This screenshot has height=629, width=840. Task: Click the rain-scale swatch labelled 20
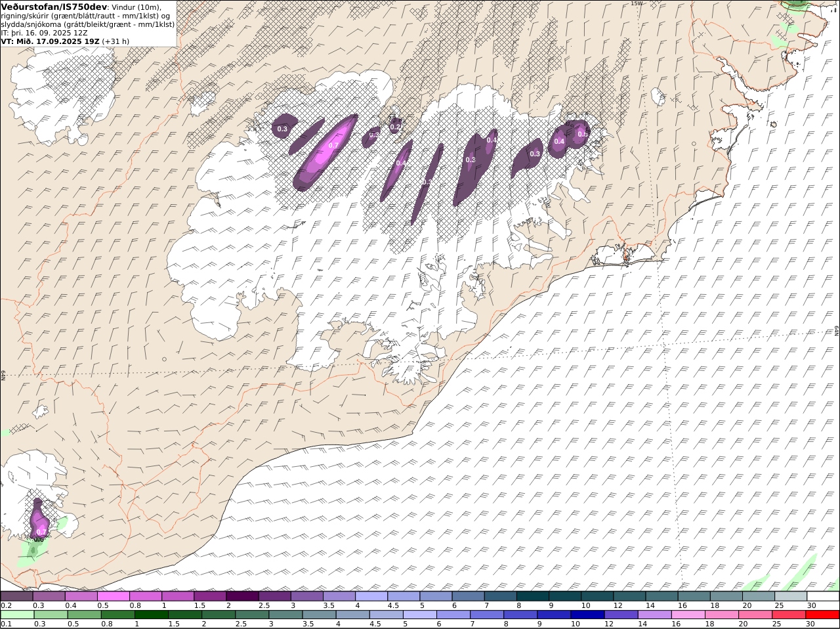(x=755, y=615)
